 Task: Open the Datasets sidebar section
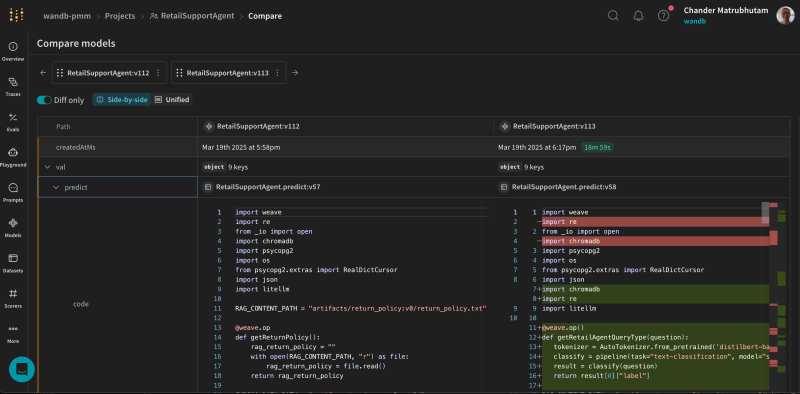coord(13,263)
